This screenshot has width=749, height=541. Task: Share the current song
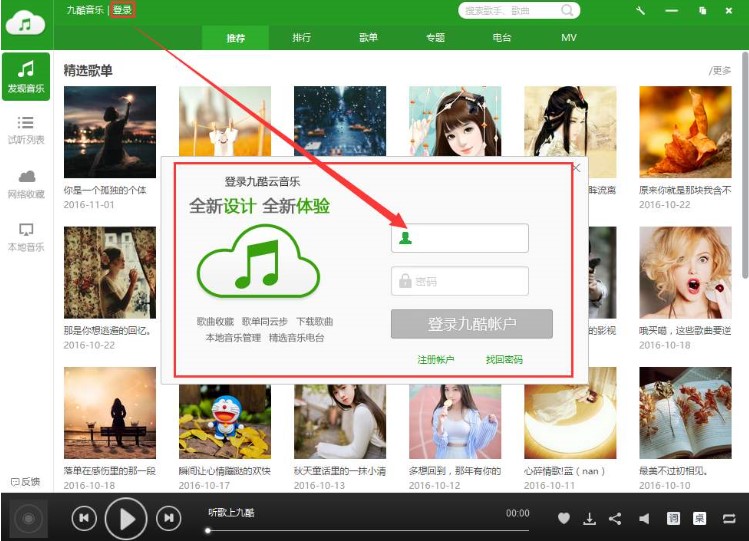[x=615, y=519]
